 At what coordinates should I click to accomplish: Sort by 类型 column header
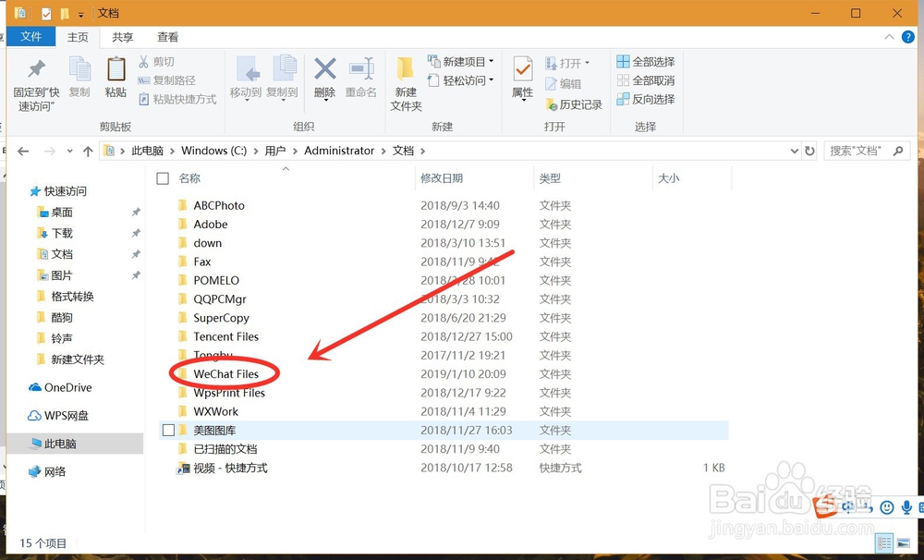[550, 178]
